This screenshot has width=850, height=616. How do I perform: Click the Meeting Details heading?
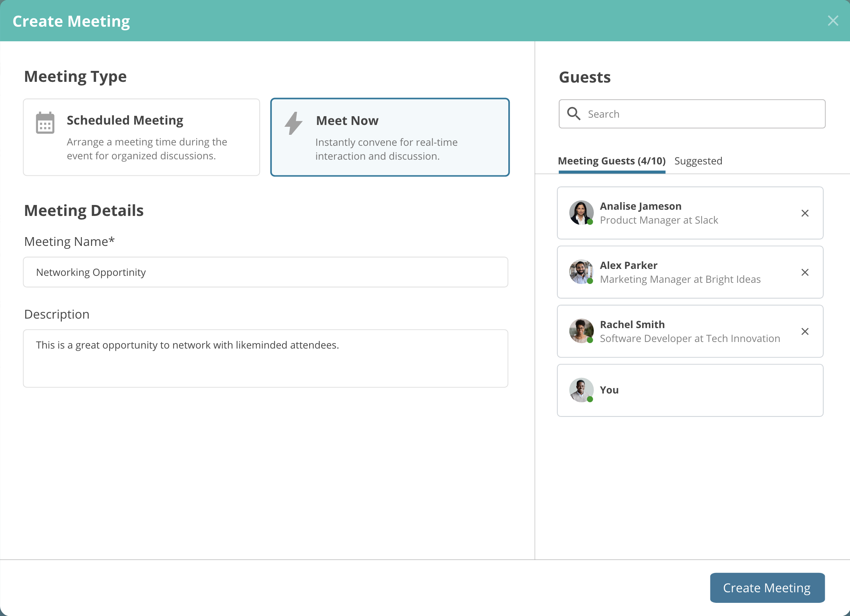pyautogui.click(x=84, y=210)
